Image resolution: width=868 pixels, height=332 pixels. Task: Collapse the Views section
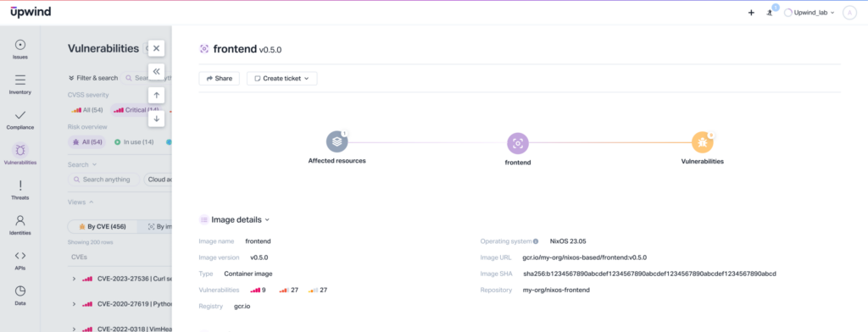pos(81,202)
